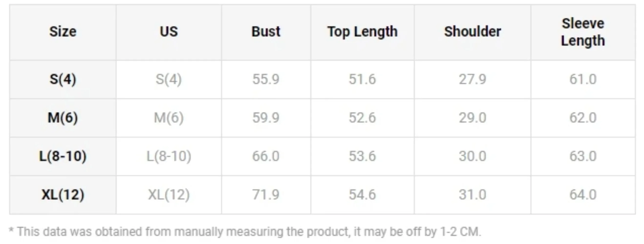
Task: Select the bold L(8-10) size row label
Action: pyautogui.click(x=63, y=156)
